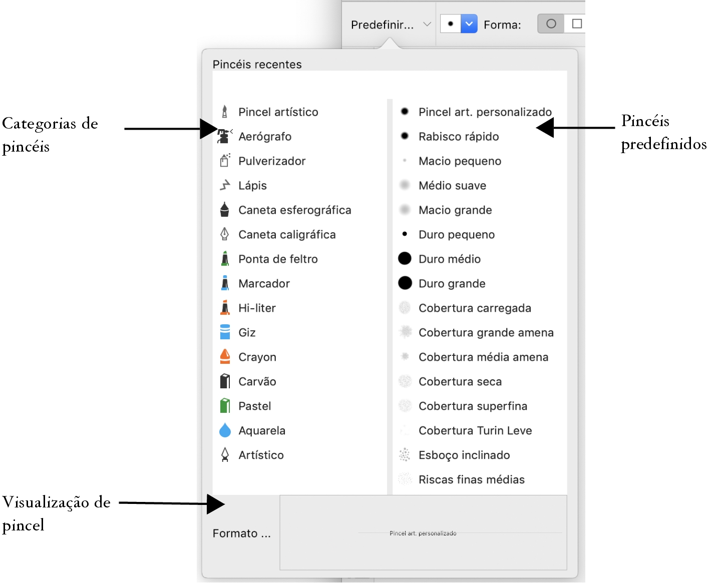
Task: Select the green Pastel icon
Action: click(225, 406)
